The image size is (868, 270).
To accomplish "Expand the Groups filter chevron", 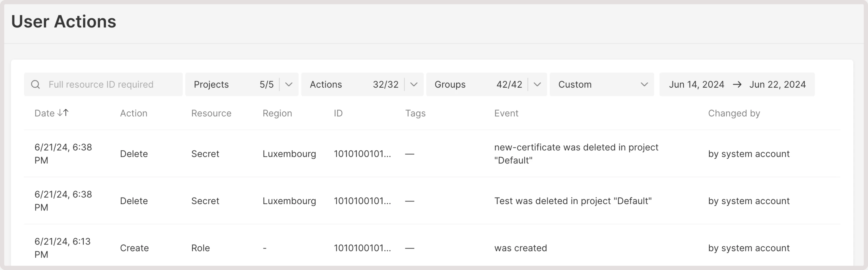I will [x=537, y=85].
